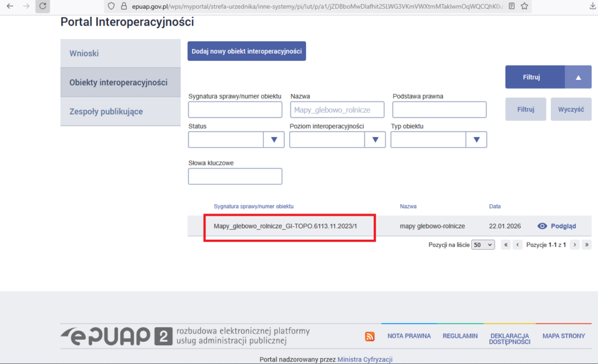Screen dimensions: 598x364
Task: Open the Ministra Cyfryzacji link
Action: [x=365, y=359]
